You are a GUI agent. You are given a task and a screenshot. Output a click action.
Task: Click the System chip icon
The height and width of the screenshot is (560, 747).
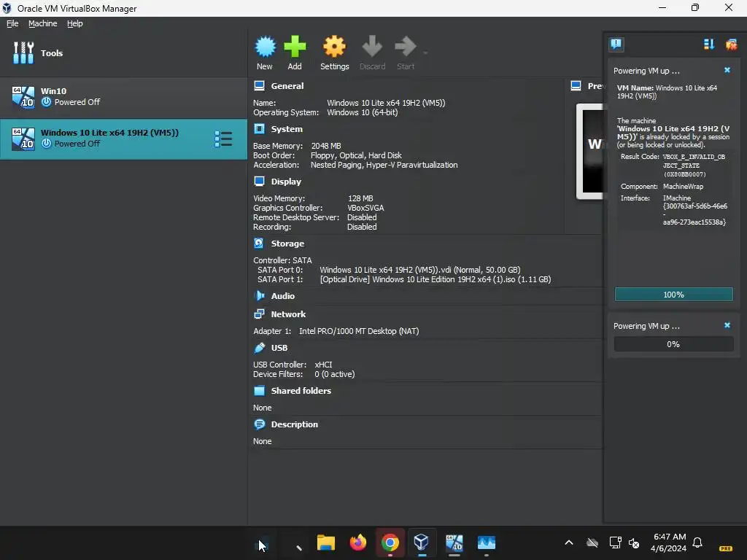pos(259,128)
